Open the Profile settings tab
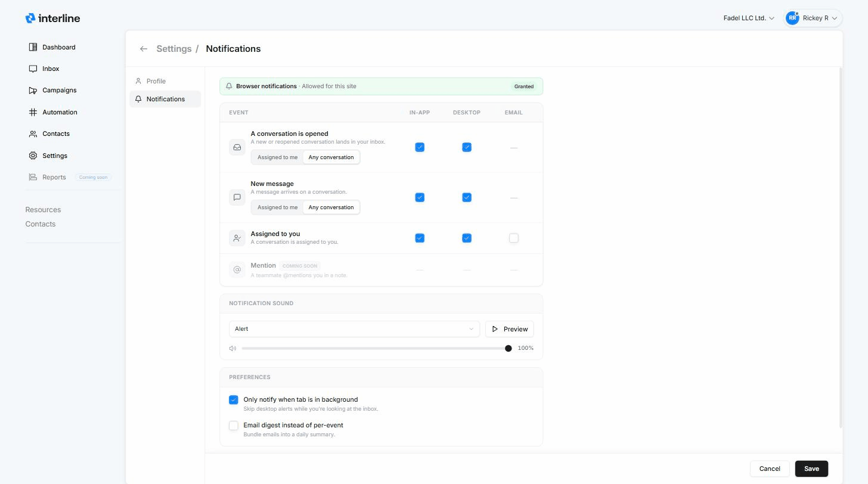The width and height of the screenshot is (868, 484). [165, 81]
